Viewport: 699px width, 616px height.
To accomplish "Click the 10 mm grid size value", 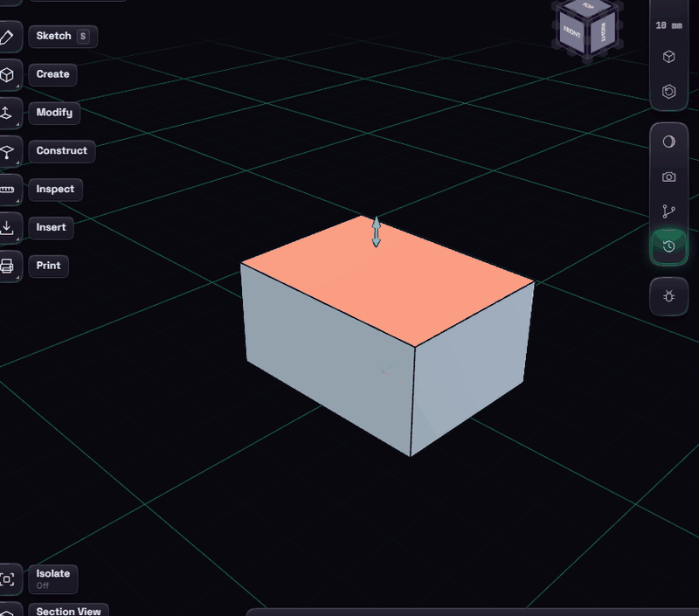I will pos(668,25).
